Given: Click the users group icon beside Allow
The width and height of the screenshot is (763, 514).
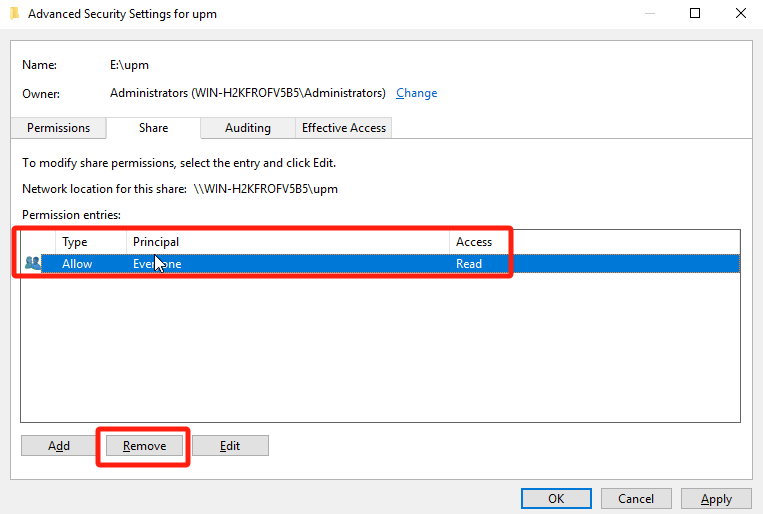Looking at the screenshot, I should click(x=32, y=263).
